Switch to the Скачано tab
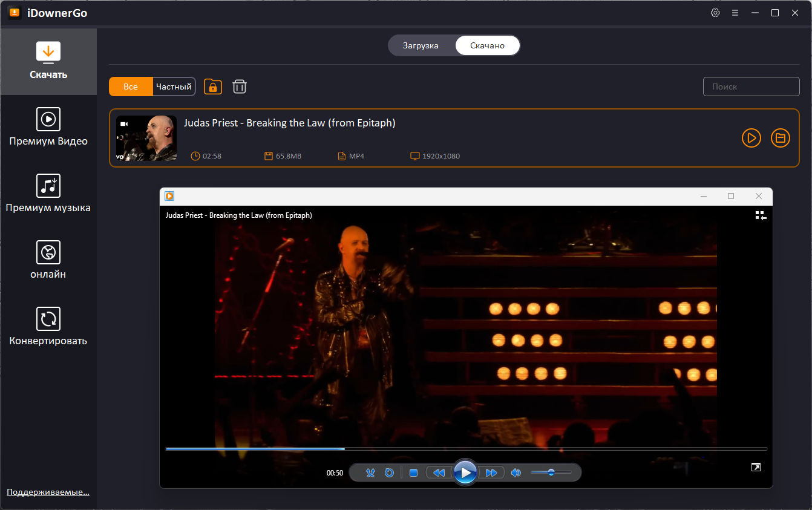Image resolution: width=812 pixels, height=510 pixels. point(487,45)
